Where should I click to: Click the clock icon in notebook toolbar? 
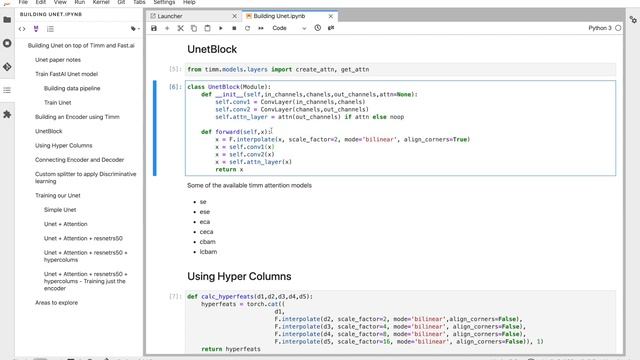(x=318, y=28)
